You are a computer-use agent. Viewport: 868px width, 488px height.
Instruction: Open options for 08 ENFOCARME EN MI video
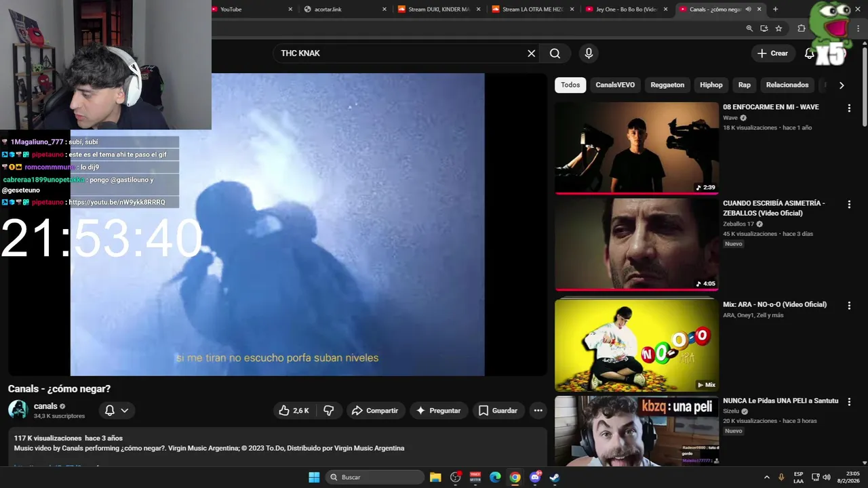849,108
